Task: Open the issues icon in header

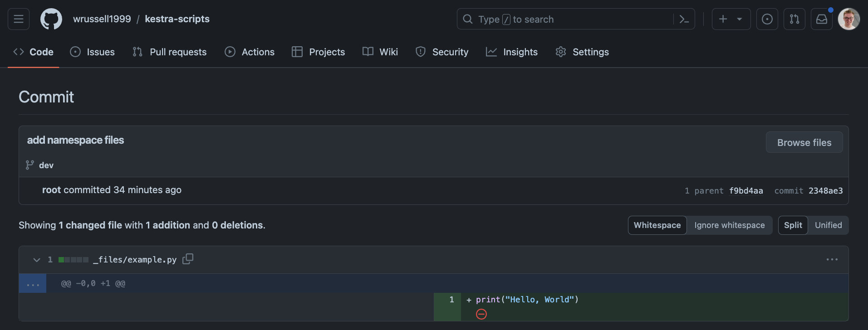Action: coord(767,19)
